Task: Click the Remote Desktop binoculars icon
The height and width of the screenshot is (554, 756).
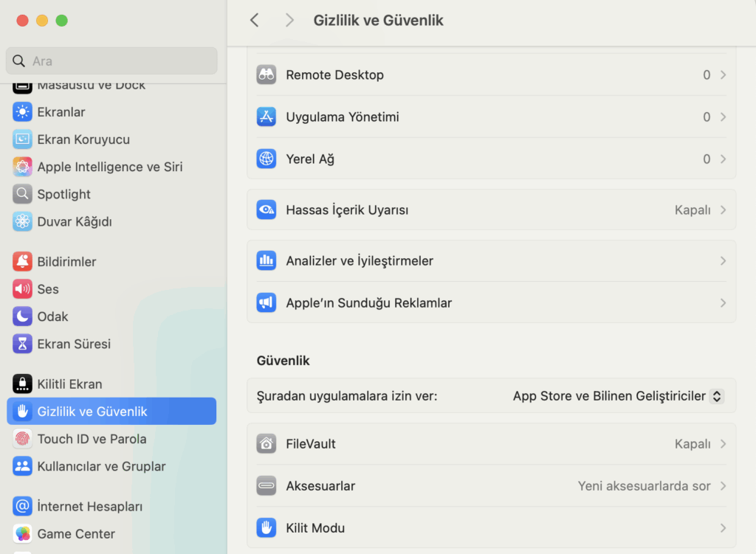Action: tap(267, 75)
